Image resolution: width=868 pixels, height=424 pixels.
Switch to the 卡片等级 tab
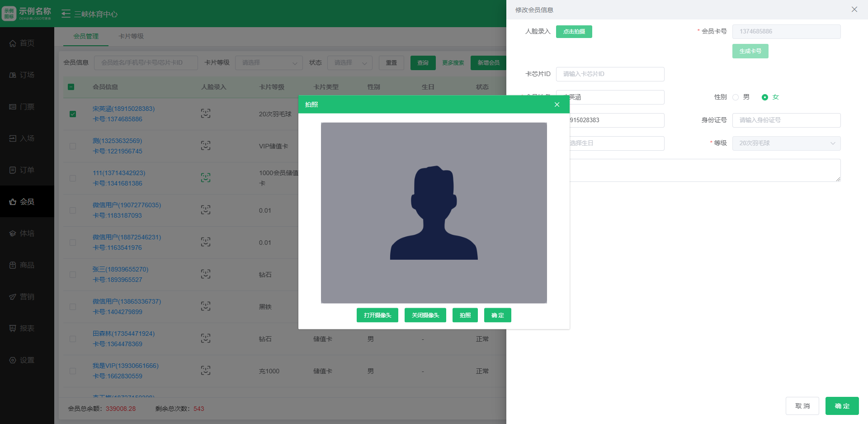click(131, 36)
